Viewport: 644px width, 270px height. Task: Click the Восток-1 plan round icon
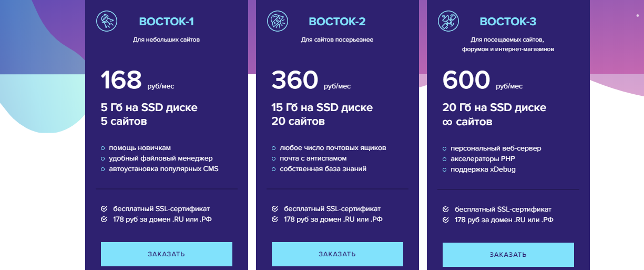pos(106,21)
